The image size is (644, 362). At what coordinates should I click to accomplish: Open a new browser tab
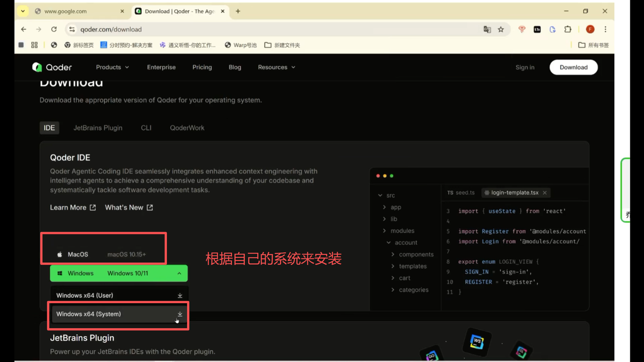(x=238, y=11)
